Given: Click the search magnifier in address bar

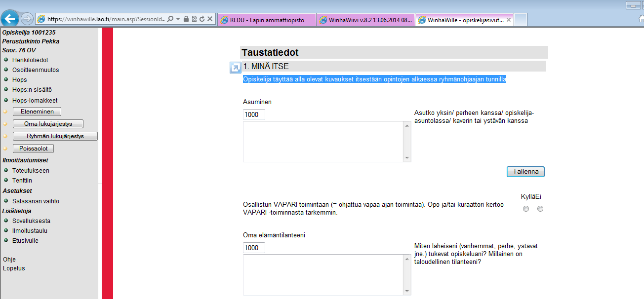Looking at the screenshot, I should (170, 19).
